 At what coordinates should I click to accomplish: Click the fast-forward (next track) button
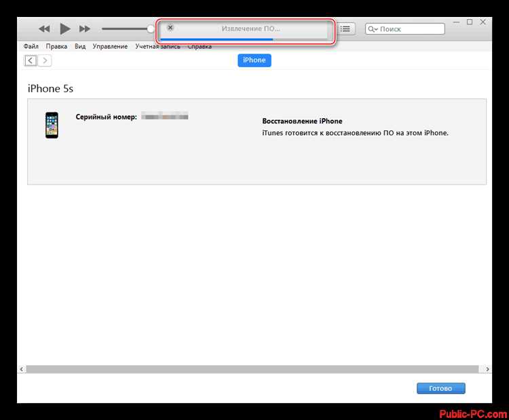pos(85,28)
